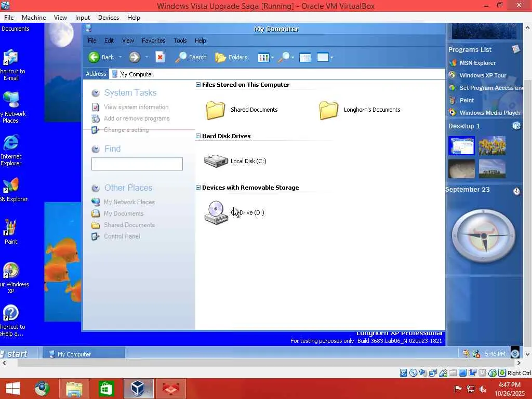Go Back in My Computer window
This screenshot has height=399, width=532.
click(101, 57)
